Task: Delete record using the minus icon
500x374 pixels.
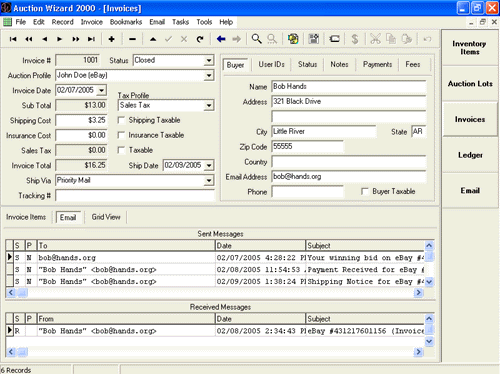Action: pos(132,39)
